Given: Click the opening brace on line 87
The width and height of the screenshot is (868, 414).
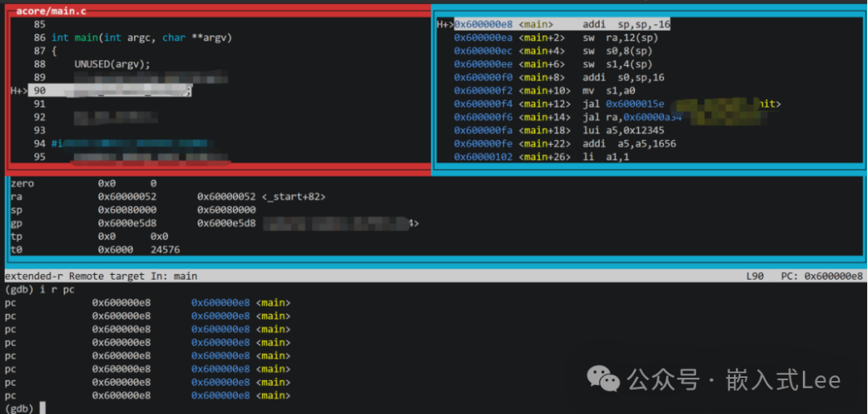Looking at the screenshot, I should click(54, 51).
